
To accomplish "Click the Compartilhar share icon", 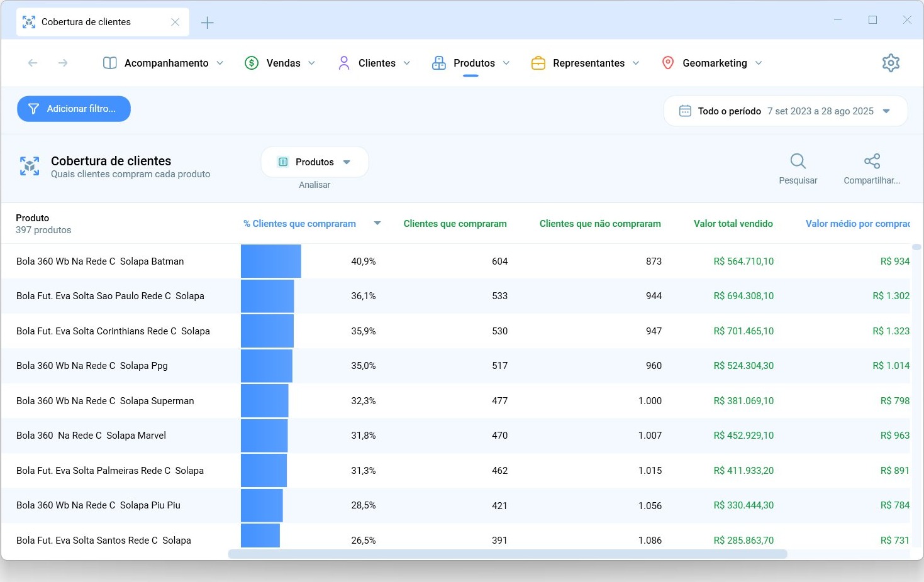I will pyautogui.click(x=872, y=161).
